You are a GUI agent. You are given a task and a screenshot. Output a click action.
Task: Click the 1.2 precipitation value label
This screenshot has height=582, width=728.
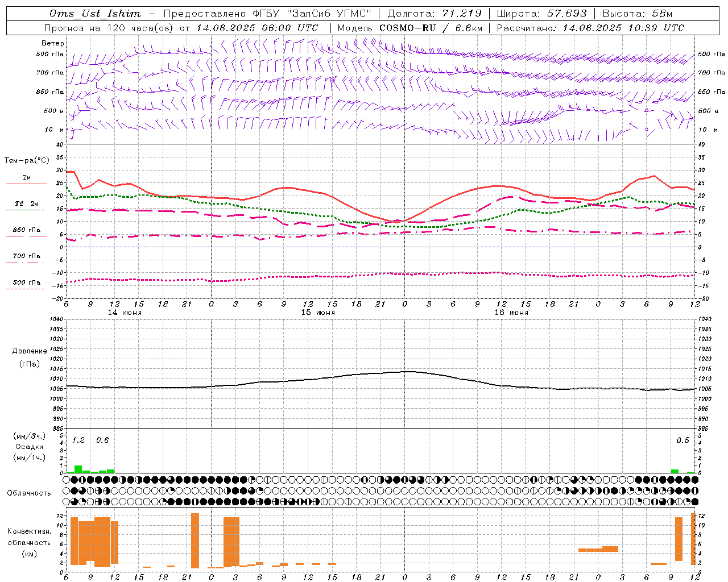[x=78, y=440]
